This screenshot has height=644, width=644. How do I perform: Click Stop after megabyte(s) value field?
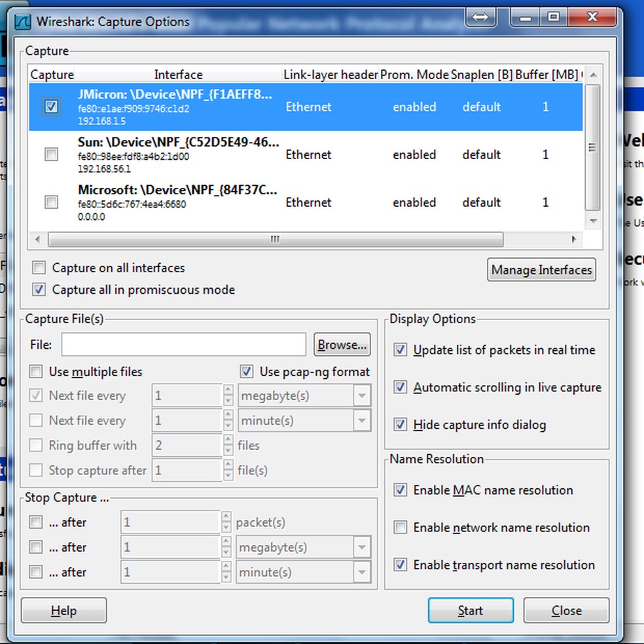[x=170, y=547]
